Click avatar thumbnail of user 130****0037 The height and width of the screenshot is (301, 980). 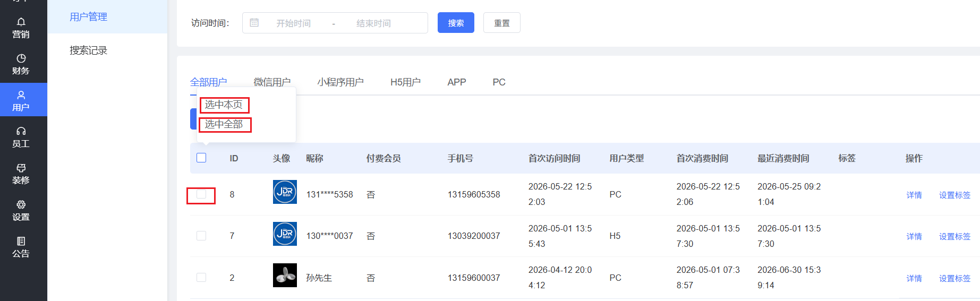(285, 234)
